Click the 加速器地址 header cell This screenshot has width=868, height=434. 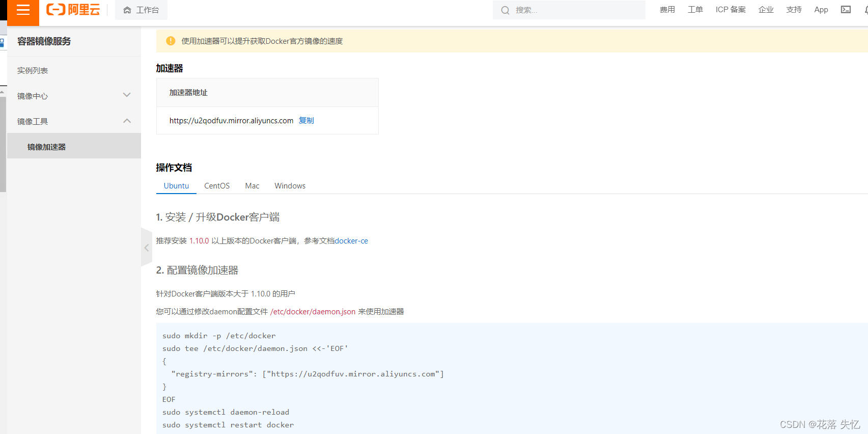click(267, 93)
